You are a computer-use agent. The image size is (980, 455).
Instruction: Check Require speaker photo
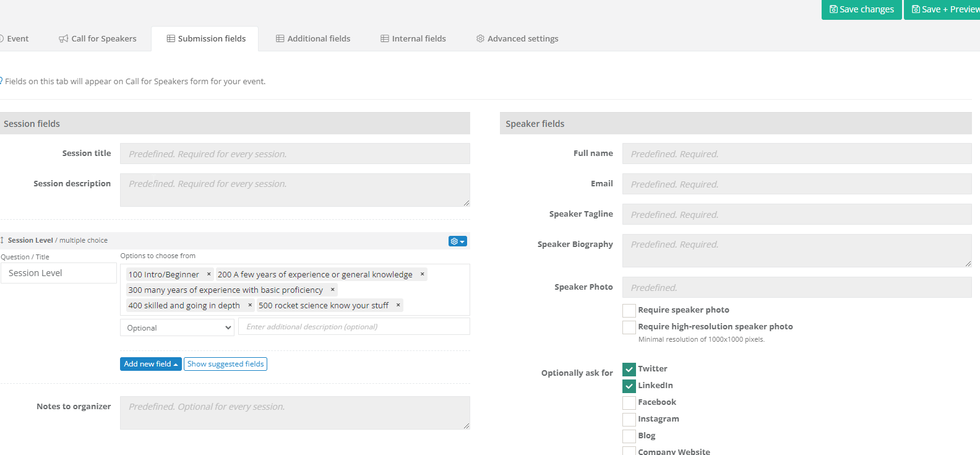(629, 310)
